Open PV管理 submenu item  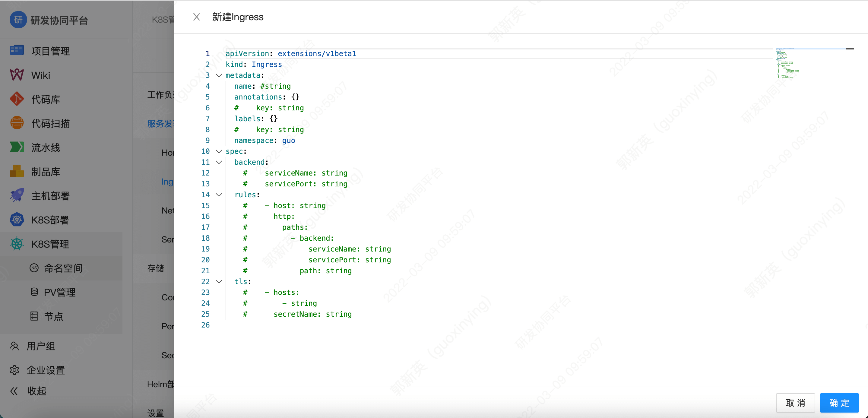tap(60, 292)
